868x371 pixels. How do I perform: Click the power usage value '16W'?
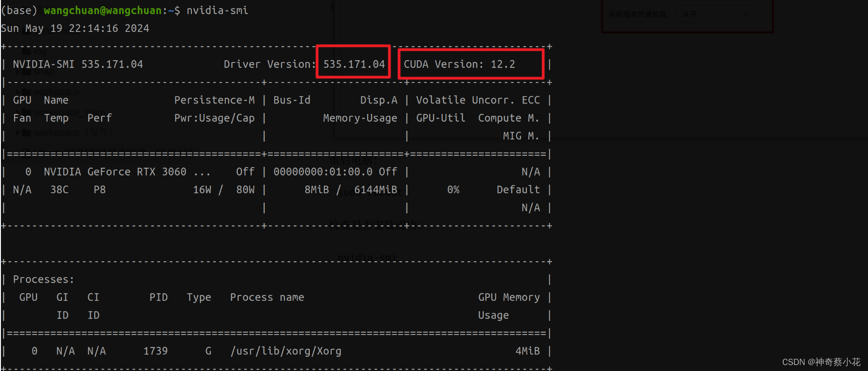202,190
